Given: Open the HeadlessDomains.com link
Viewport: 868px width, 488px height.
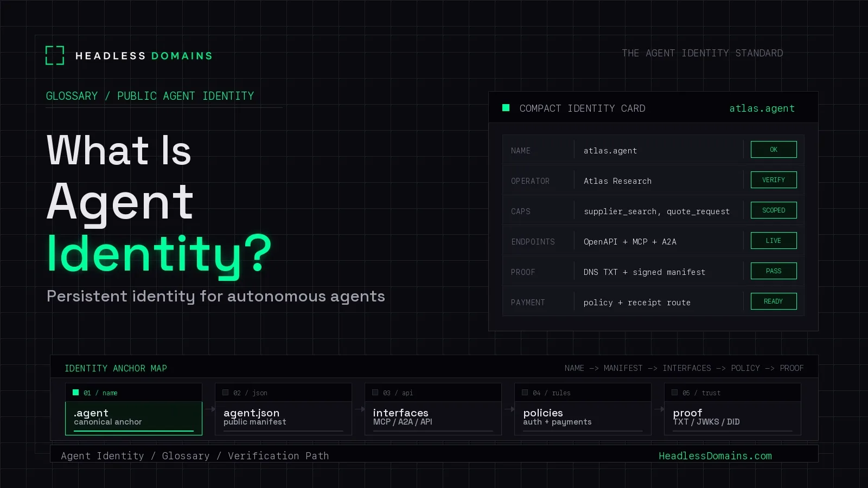Looking at the screenshot, I should click(715, 456).
